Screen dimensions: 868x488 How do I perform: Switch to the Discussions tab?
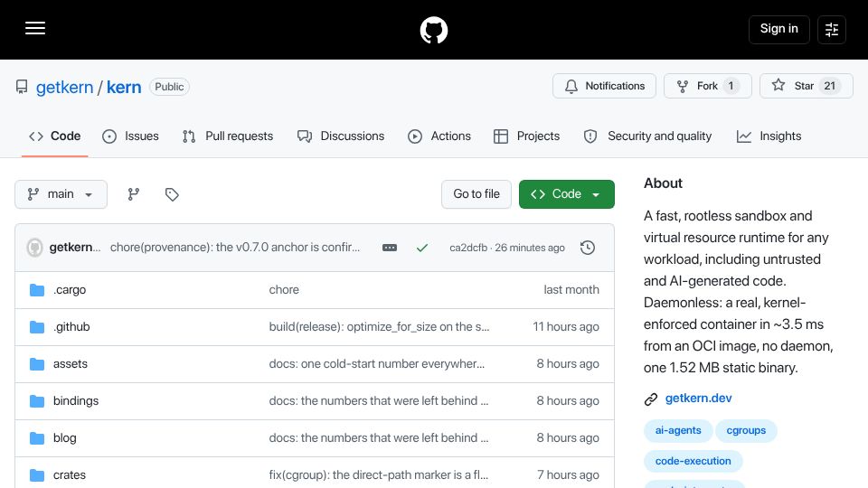coord(341,136)
